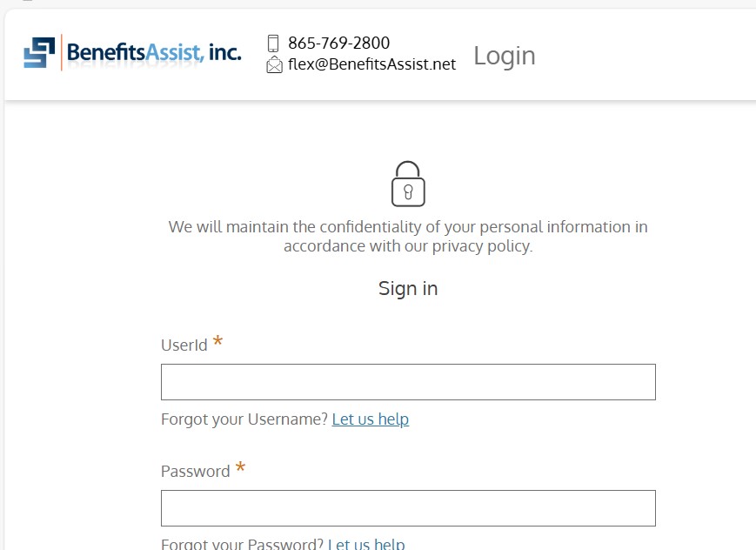Focus the UserId text field

point(408,382)
